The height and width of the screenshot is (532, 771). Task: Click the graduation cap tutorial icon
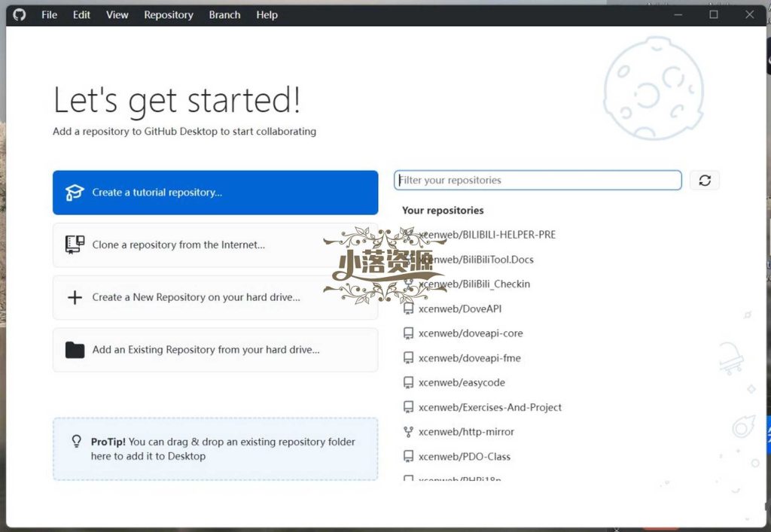click(75, 193)
